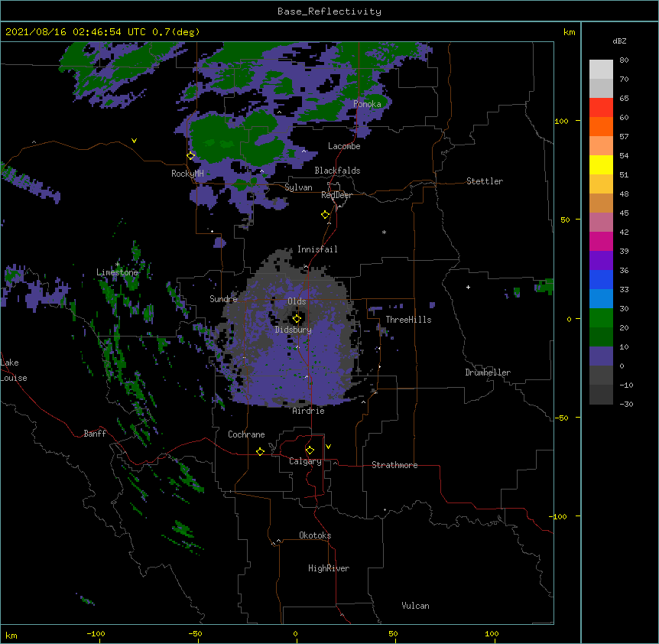Click the Innisfail city label

pyautogui.click(x=317, y=249)
